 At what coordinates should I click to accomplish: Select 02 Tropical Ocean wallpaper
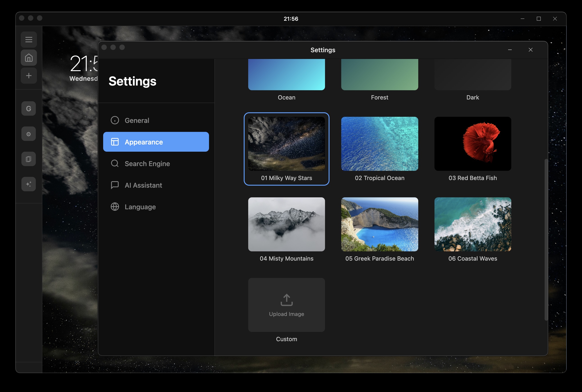click(379, 144)
